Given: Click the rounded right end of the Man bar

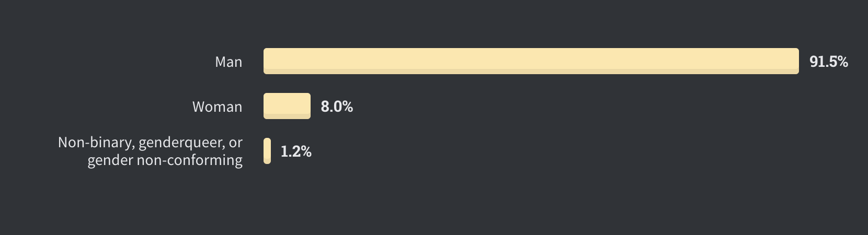Looking at the screenshot, I should pyautogui.click(x=796, y=61).
